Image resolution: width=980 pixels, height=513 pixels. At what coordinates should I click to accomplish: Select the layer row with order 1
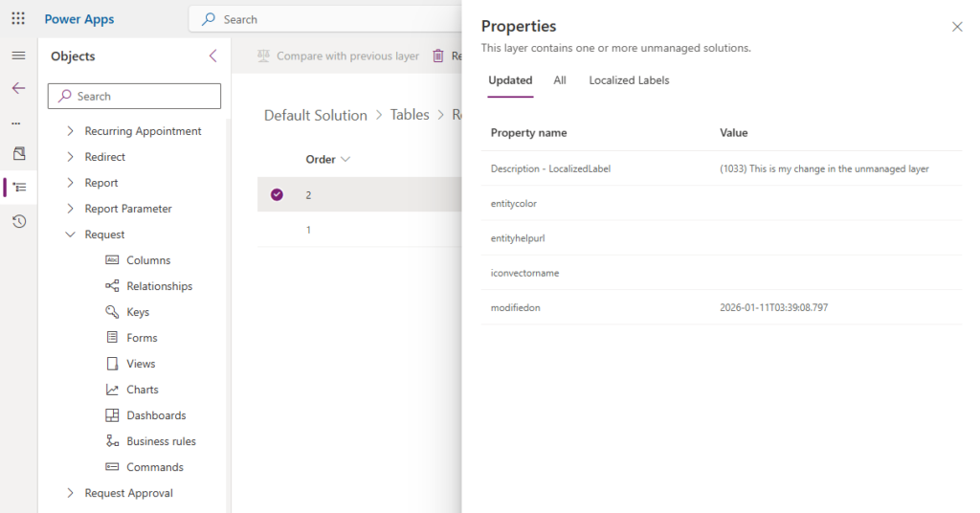(x=309, y=230)
